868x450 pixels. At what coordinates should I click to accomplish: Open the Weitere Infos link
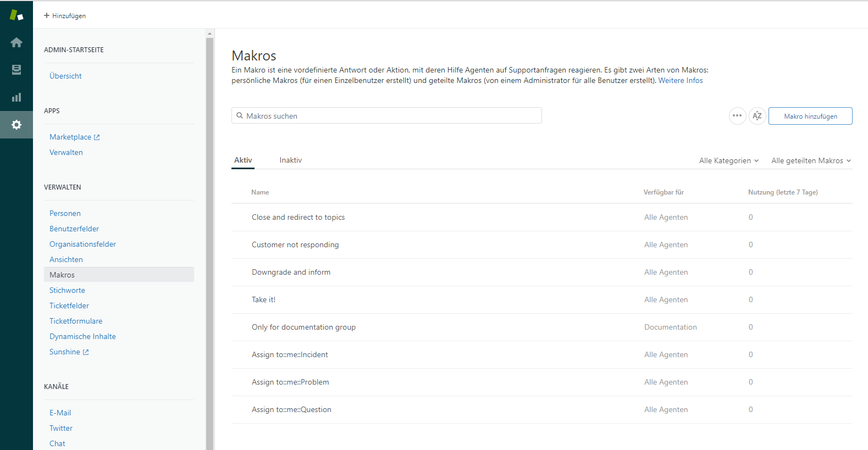(x=680, y=80)
